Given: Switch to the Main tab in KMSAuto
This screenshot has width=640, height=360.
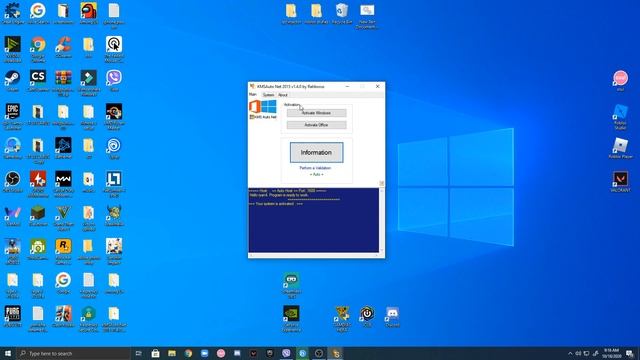Looking at the screenshot, I should click(253, 94).
